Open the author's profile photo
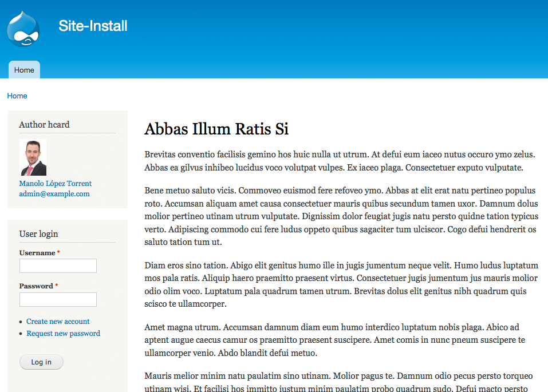This screenshot has height=392, width=548. click(x=33, y=157)
